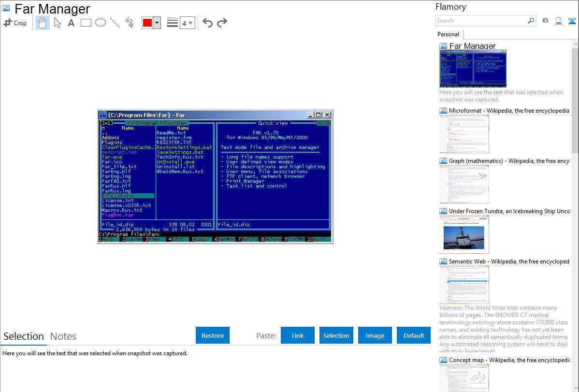The height and width of the screenshot is (392, 579).
Task: Click the Concept map - Wikipedia title text
Action: click(509, 360)
